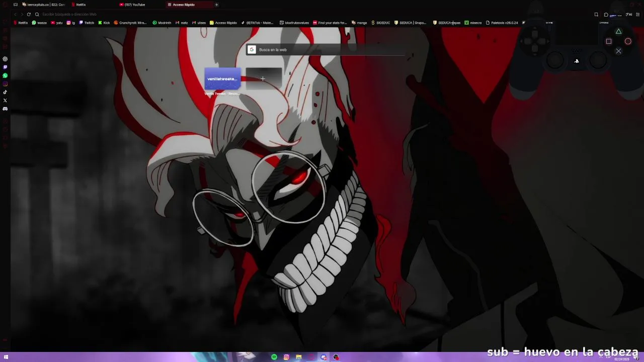644x362 pixels.
Task: Open Twitch in the browser sidebar
Action: (5, 67)
